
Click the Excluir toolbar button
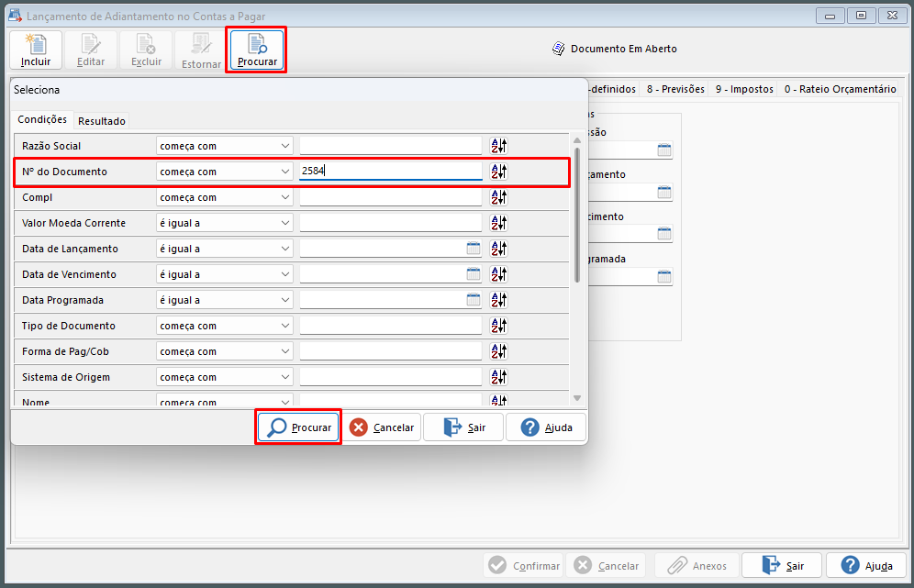point(146,50)
